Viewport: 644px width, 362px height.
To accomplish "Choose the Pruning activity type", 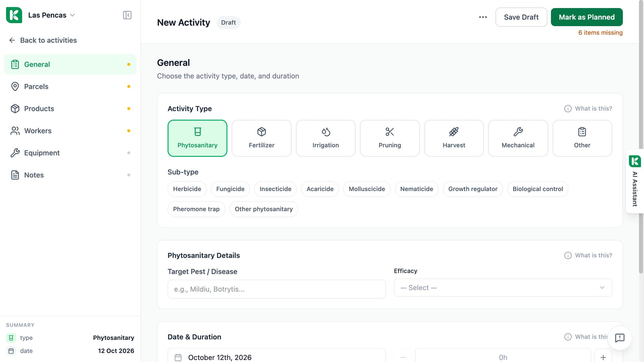I will pyautogui.click(x=389, y=138).
